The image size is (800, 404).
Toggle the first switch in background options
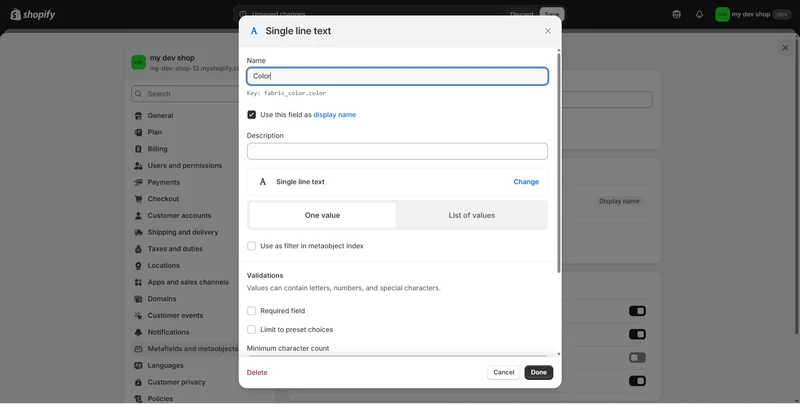tap(637, 311)
